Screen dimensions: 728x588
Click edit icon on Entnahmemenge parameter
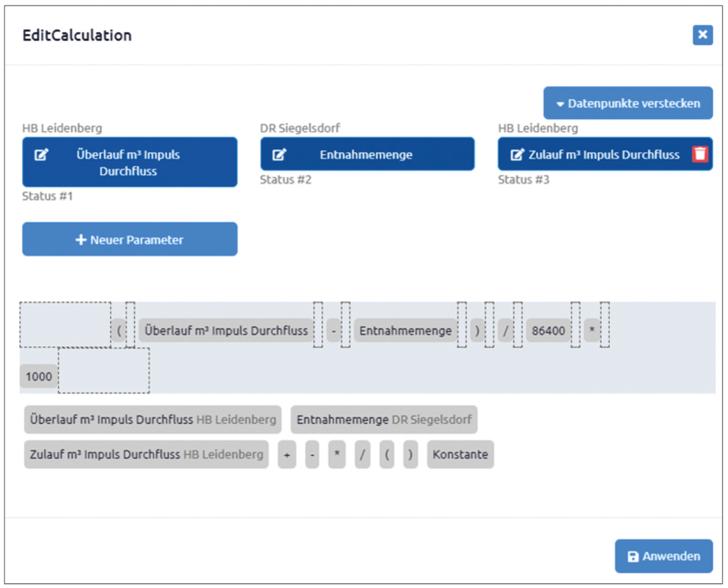279,155
